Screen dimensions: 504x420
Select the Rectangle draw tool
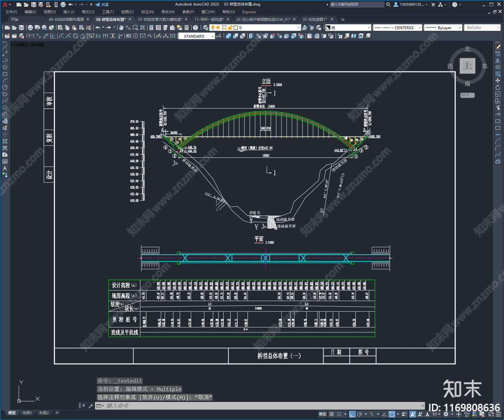tap(5, 74)
